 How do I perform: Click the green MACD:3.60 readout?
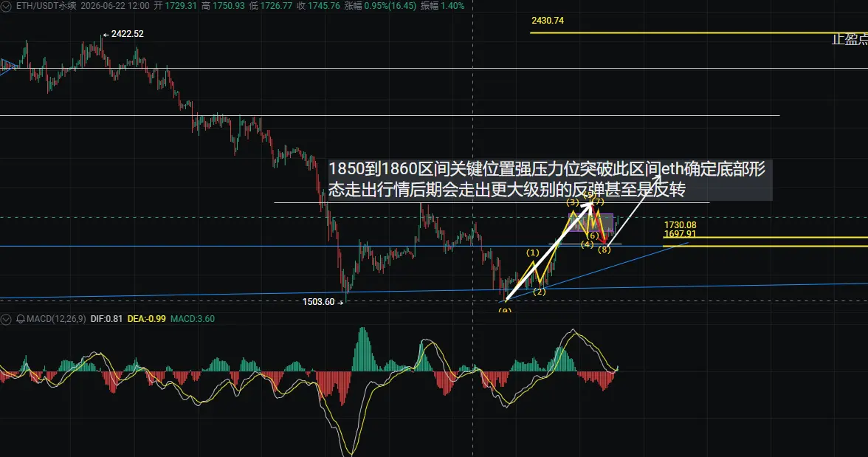[192, 319]
